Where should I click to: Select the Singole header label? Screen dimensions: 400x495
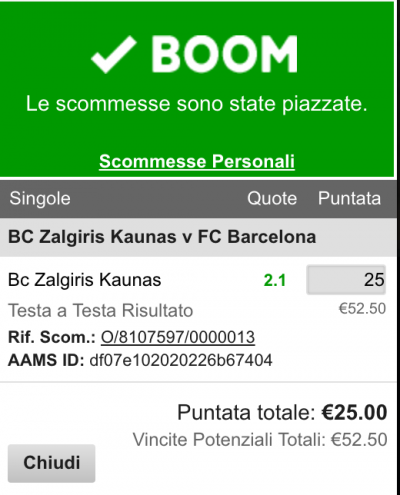coord(40,199)
